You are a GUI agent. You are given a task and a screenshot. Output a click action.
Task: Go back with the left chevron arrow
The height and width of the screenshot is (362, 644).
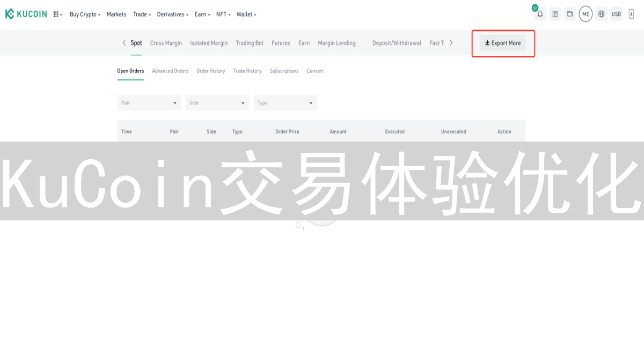(125, 43)
